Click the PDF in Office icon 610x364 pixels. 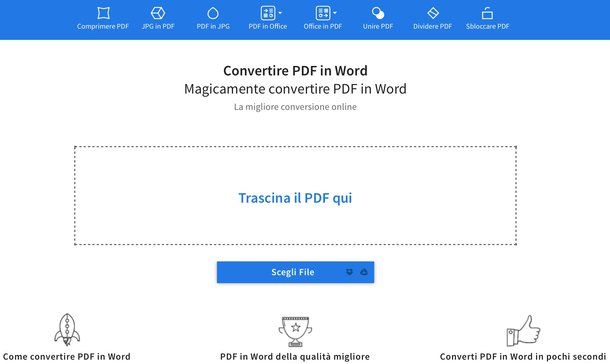[268, 13]
